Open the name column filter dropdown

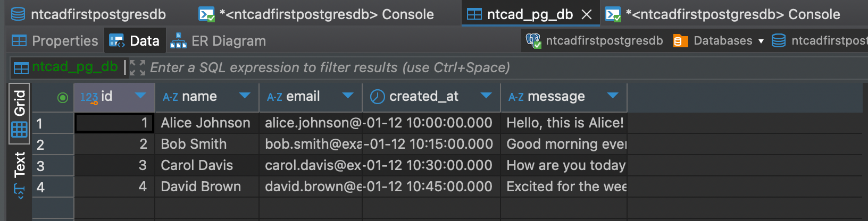(245, 96)
